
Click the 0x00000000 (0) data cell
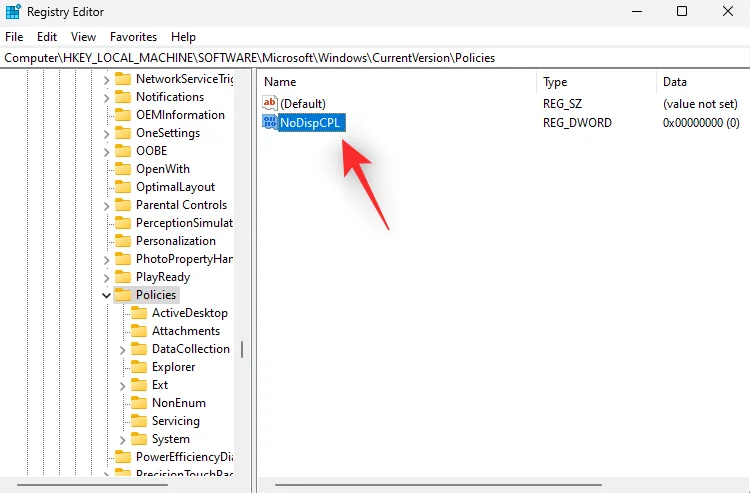701,123
